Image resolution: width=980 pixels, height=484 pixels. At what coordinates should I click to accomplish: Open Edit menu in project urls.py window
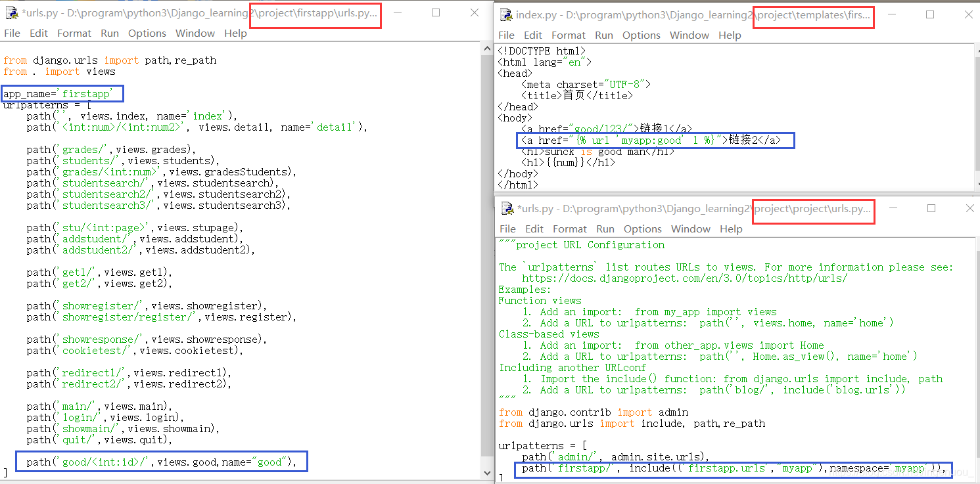tap(534, 229)
